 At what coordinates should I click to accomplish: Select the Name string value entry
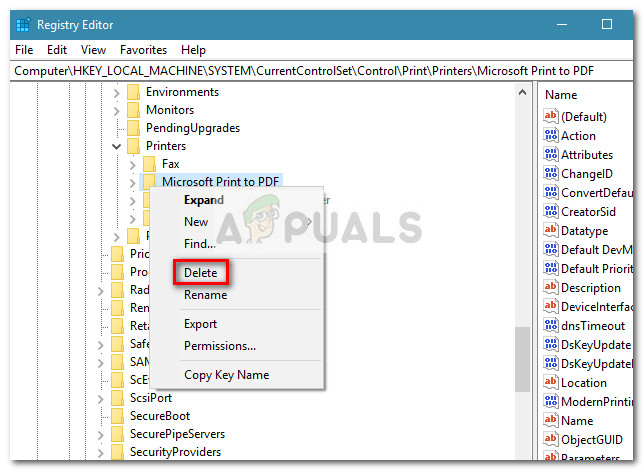[x=577, y=420]
